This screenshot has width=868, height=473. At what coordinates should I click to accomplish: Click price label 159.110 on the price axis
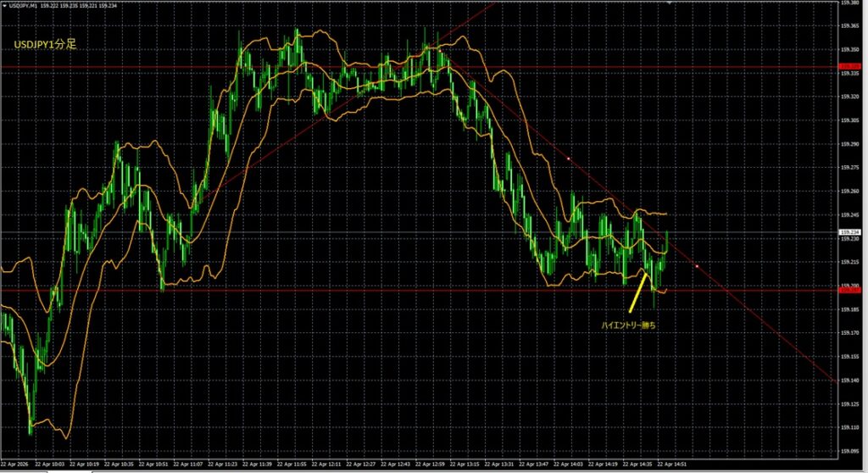849,427
